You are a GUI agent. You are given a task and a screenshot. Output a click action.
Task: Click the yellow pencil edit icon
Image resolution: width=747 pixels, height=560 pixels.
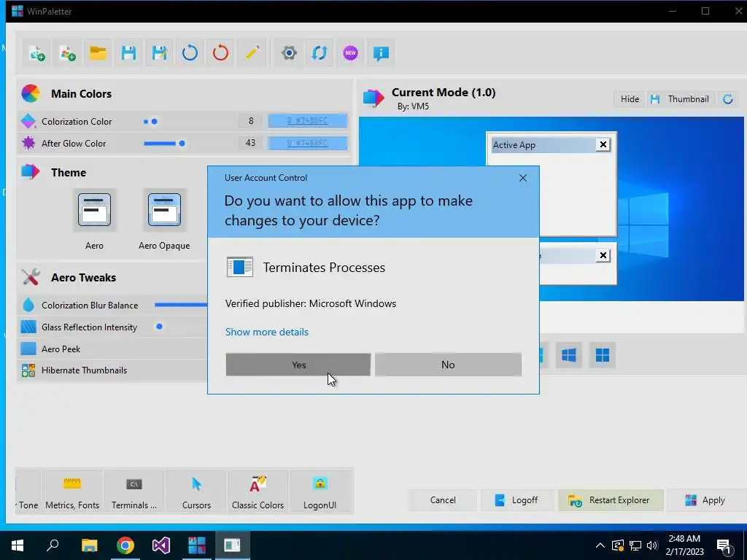pyautogui.click(x=252, y=52)
